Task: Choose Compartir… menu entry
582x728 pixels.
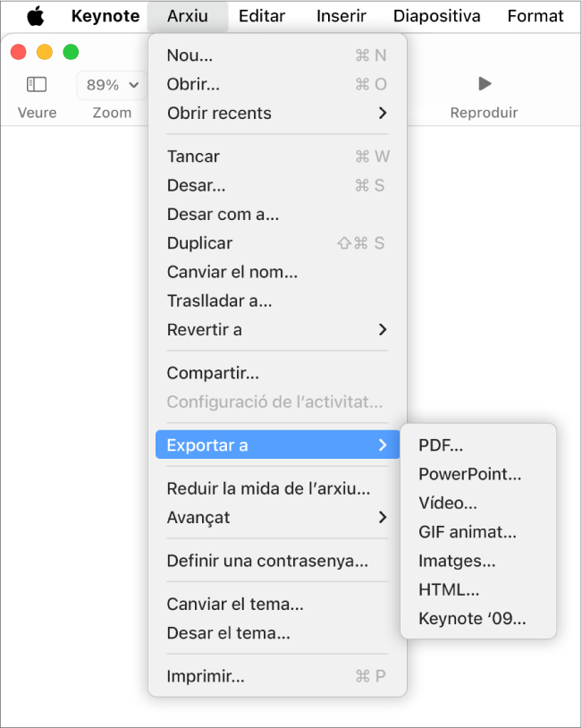Action: click(x=277, y=373)
